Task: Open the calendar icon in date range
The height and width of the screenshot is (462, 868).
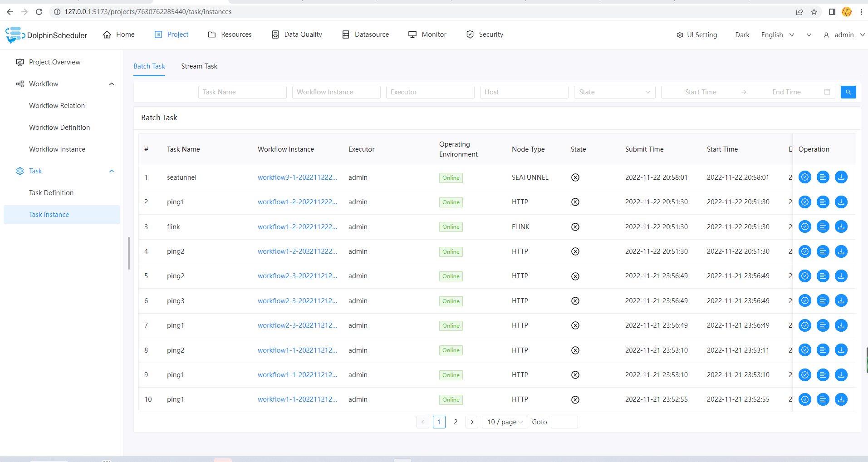Action: (827, 92)
